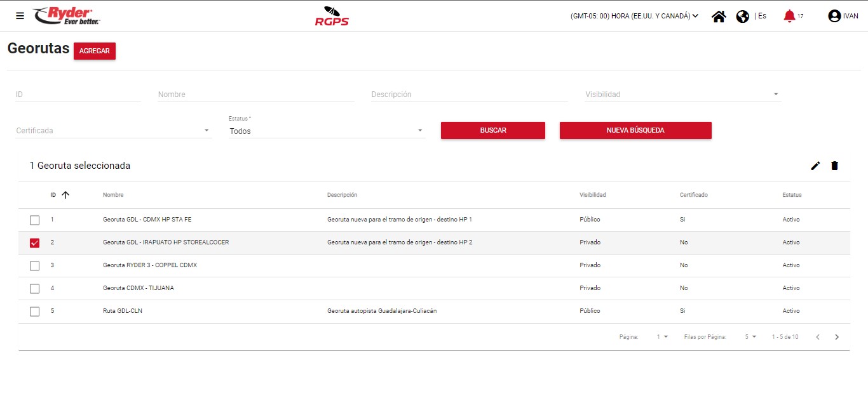Change Filas por Página selector
868x417 pixels.
(750, 337)
